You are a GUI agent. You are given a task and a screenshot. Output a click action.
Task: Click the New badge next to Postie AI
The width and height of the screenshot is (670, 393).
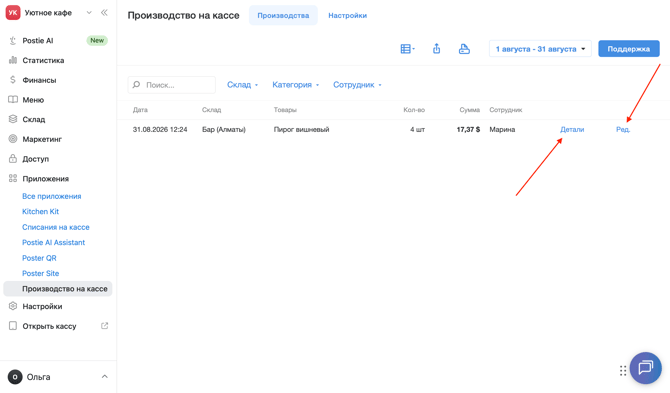point(97,40)
